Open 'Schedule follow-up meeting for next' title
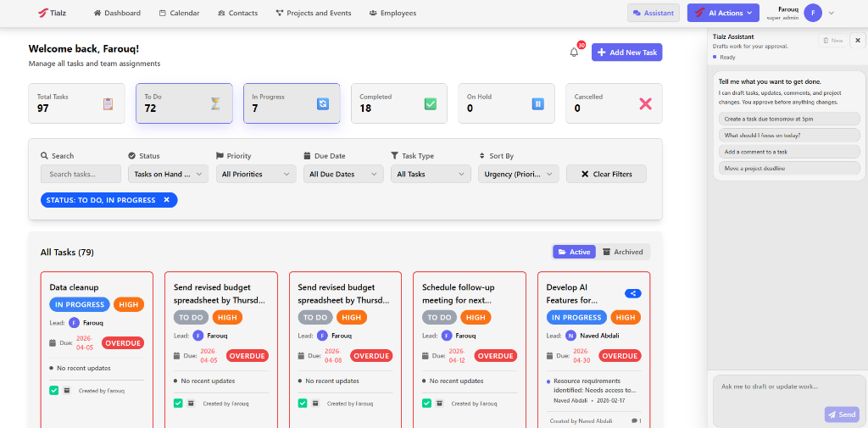This screenshot has height=428, width=868. coord(459,294)
